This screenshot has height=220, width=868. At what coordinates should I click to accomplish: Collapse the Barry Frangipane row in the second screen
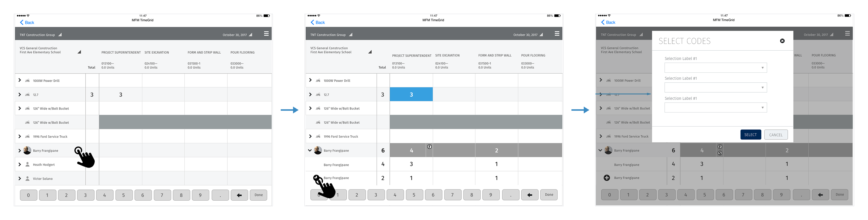310,150
